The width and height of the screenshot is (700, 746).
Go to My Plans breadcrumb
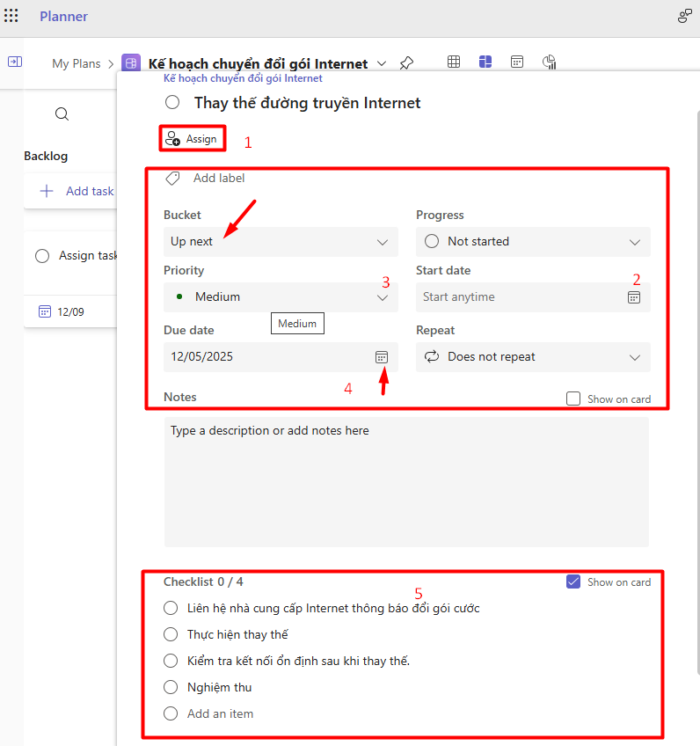click(x=77, y=63)
